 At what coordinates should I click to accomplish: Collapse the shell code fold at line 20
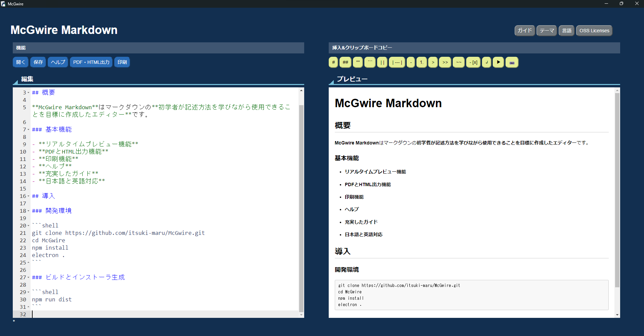(28, 225)
